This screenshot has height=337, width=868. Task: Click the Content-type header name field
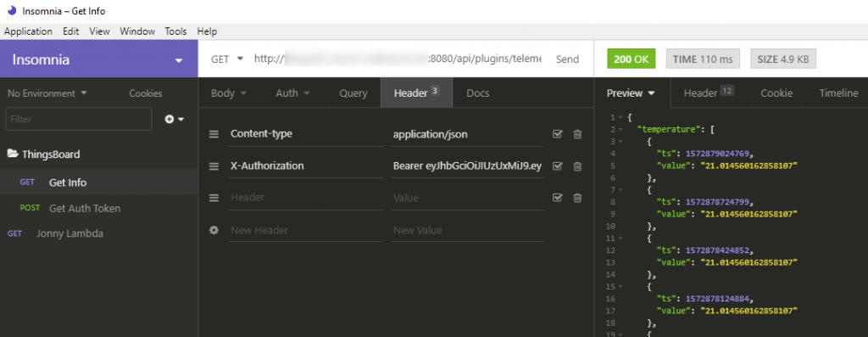[305, 134]
